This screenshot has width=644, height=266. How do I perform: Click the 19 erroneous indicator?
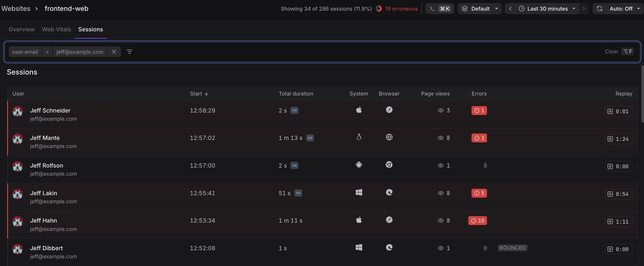(x=397, y=9)
